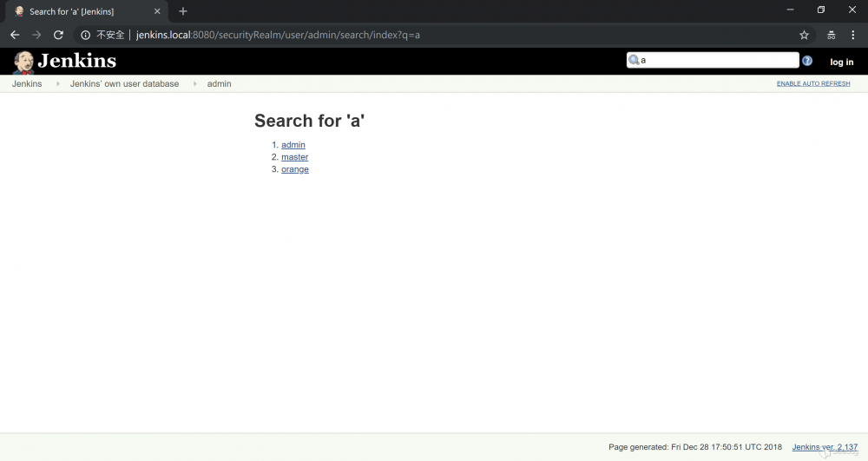
Task: Click the browser address bar URL
Action: click(278, 35)
